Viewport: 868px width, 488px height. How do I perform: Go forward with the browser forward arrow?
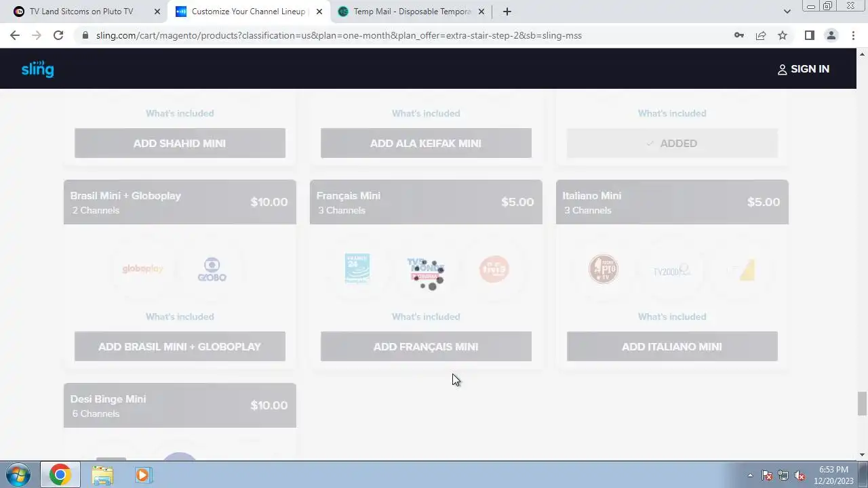pos(37,35)
